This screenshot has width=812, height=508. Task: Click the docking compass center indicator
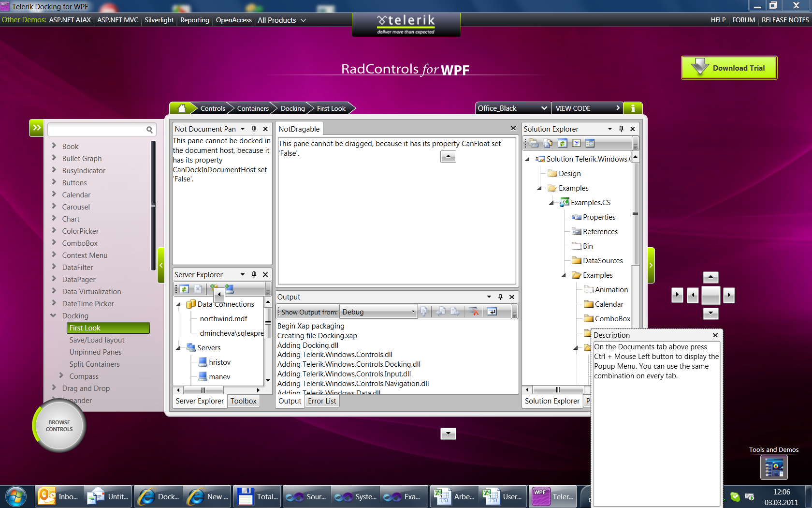710,295
